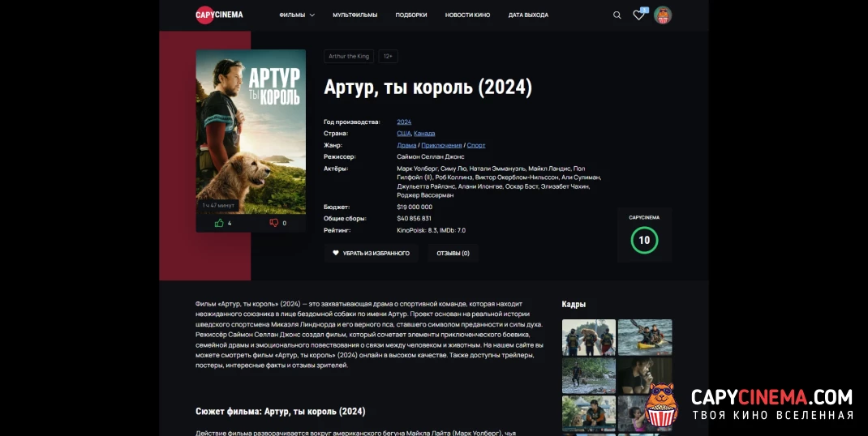This screenshot has height=436, width=868.
Task: Open still frame with dog and athletes
Action: (x=588, y=337)
